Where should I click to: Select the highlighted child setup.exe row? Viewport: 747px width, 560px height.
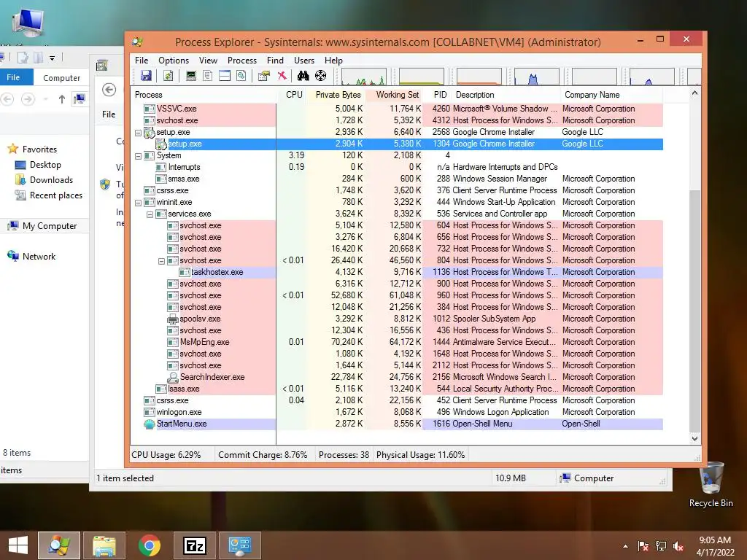397,144
